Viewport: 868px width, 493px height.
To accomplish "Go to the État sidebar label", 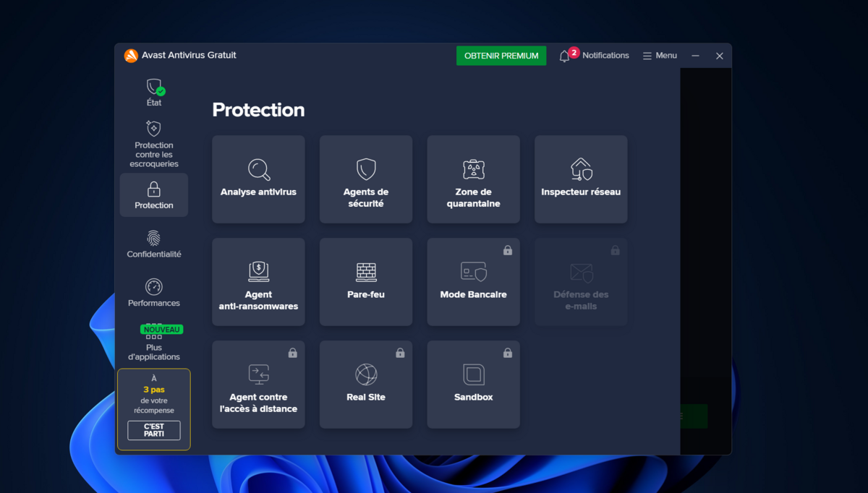I will coord(154,103).
